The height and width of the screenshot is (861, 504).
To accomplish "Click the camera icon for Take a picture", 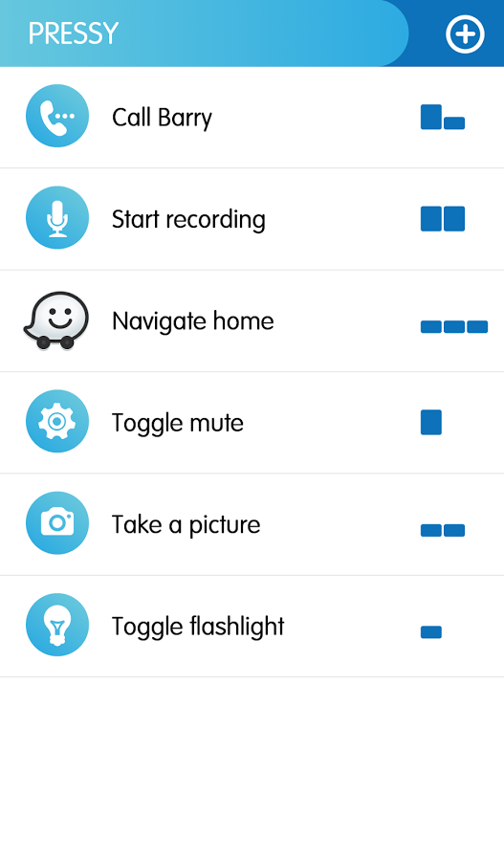I will (x=57, y=522).
